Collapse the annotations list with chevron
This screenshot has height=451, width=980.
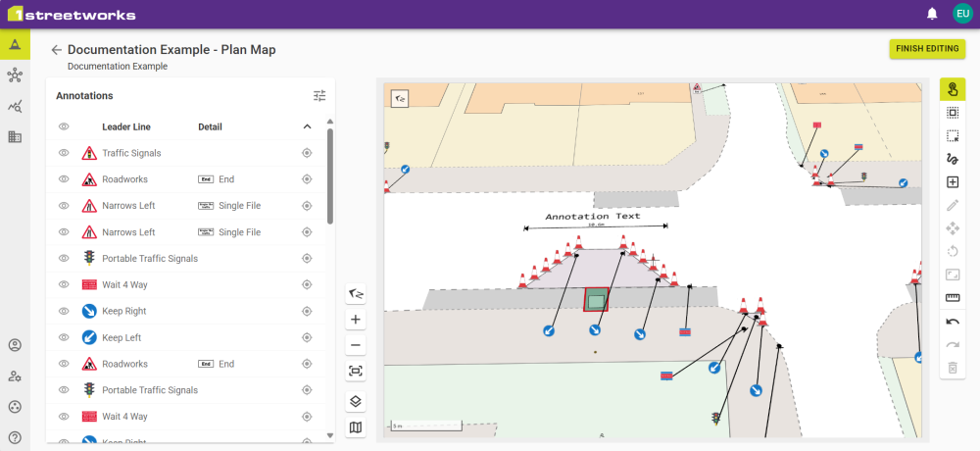click(x=307, y=126)
